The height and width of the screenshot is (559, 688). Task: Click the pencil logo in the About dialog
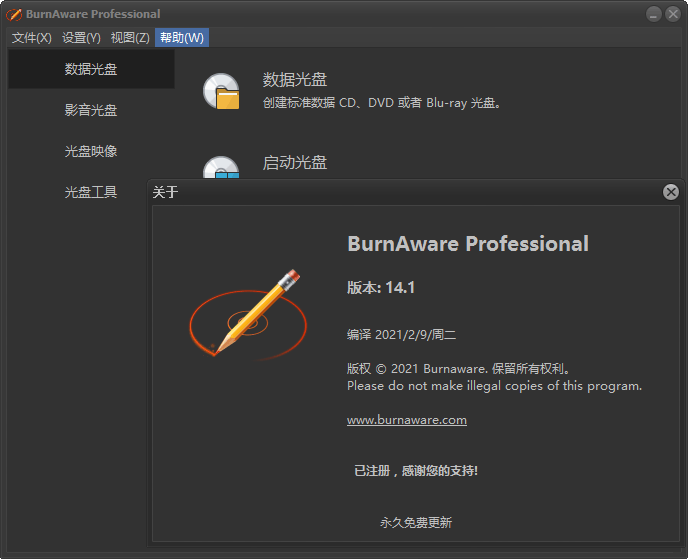tap(246, 311)
